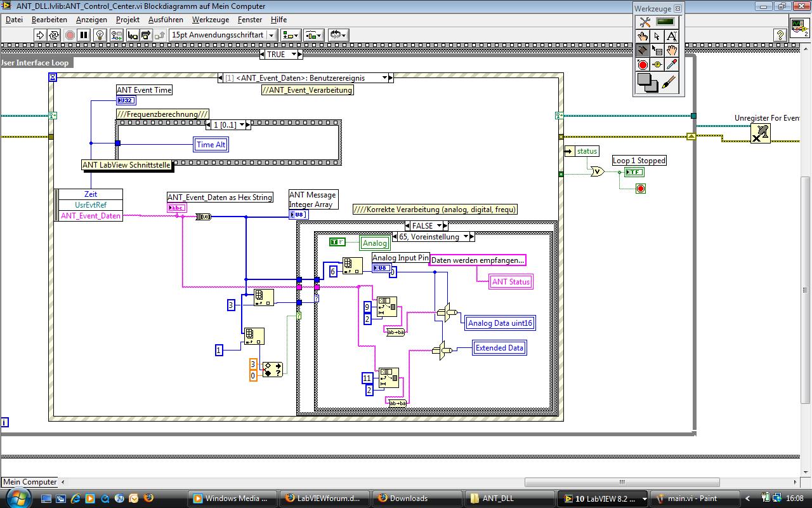Open the Werkzeuge menu in menu bar
Image resolution: width=812 pixels, height=508 pixels.
[211, 20]
